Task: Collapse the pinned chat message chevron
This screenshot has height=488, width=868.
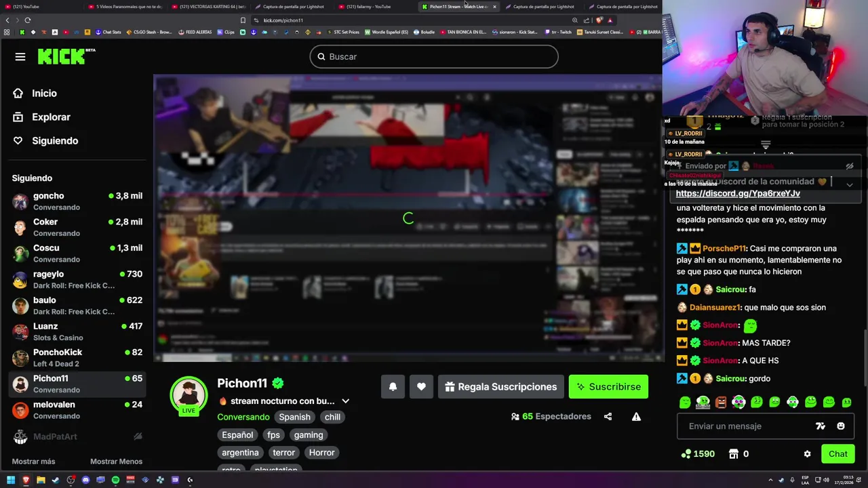Action: pos(849,184)
